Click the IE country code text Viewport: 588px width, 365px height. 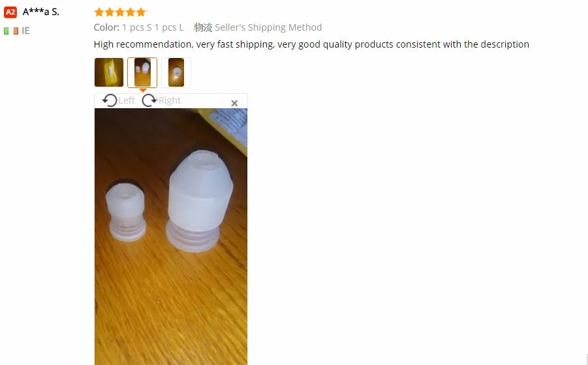tap(25, 31)
